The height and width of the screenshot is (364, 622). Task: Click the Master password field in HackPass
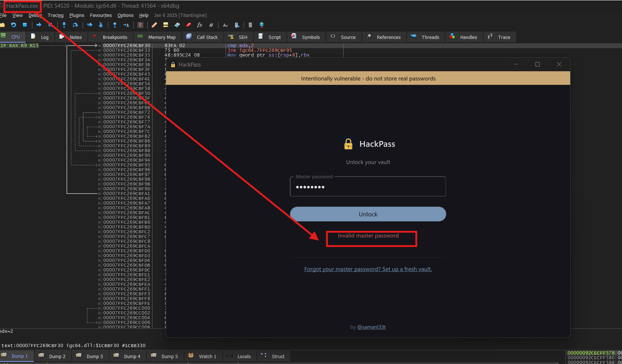(x=368, y=187)
